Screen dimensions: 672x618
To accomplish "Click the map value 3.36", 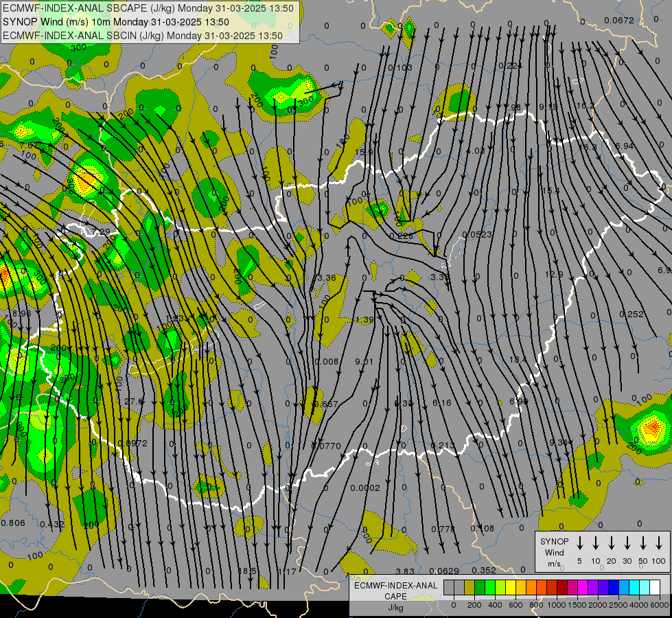I will coord(327,278).
